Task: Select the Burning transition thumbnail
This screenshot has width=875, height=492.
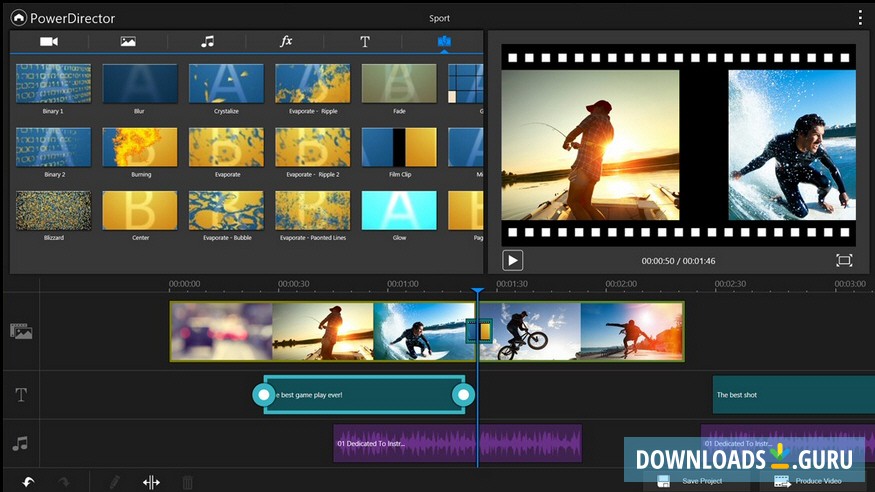Action: [x=140, y=147]
